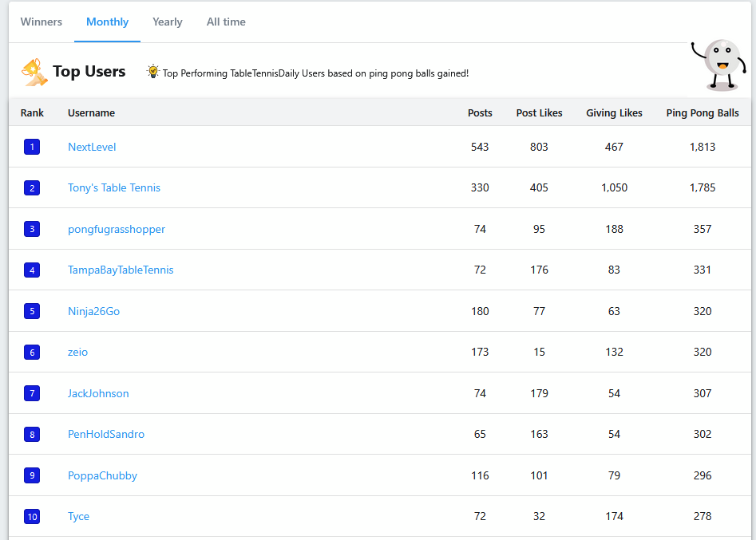Screen dimensions: 756x540
Task: Click Tyce's 278 ping pong balls value
Action: pyautogui.click(x=703, y=516)
